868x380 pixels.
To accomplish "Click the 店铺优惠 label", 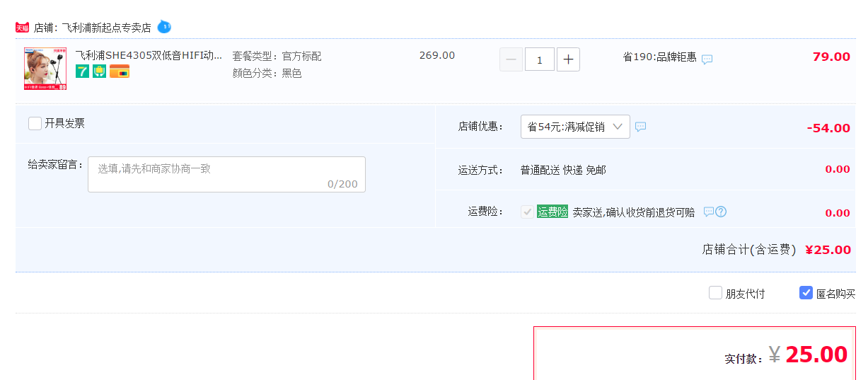I will pyautogui.click(x=480, y=127).
